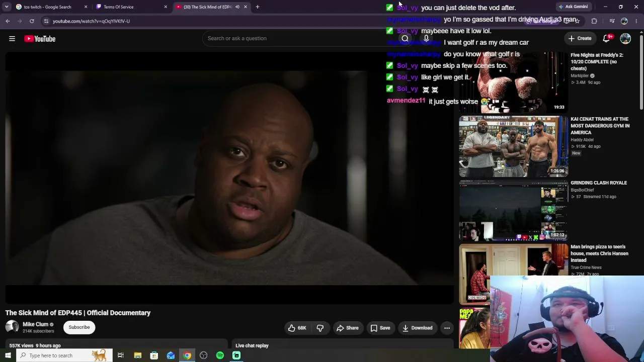
Task: Open the Windows Start menu
Action: (x=8, y=355)
